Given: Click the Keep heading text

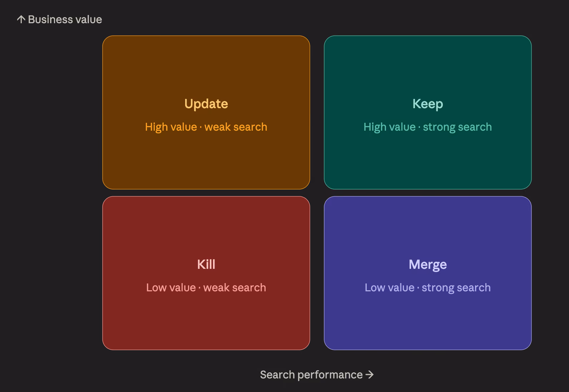Looking at the screenshot, I should (428, 104).
